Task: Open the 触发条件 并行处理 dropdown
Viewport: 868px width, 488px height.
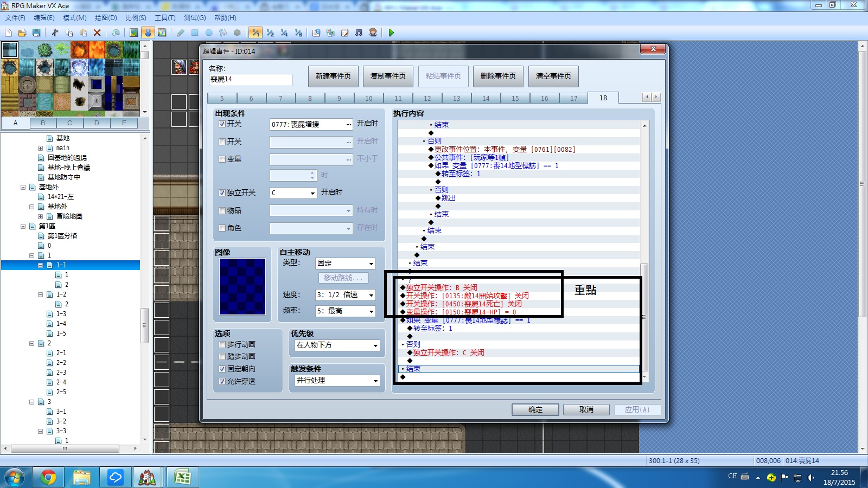Action: pos(337,381)
